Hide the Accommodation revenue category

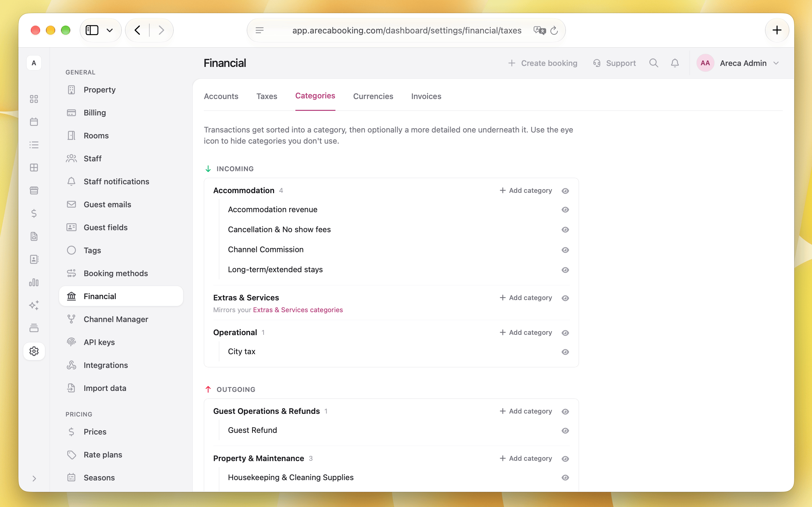565,210
